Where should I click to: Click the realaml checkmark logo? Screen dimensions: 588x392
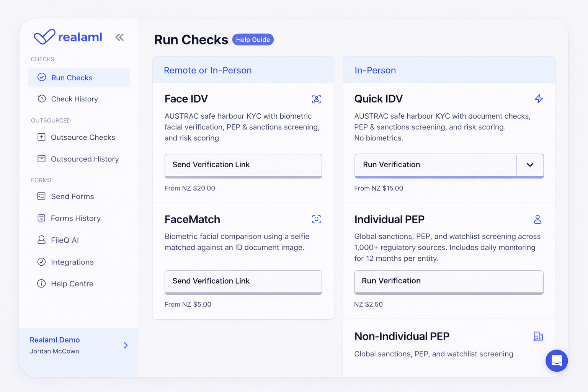[x=44, y=37]
